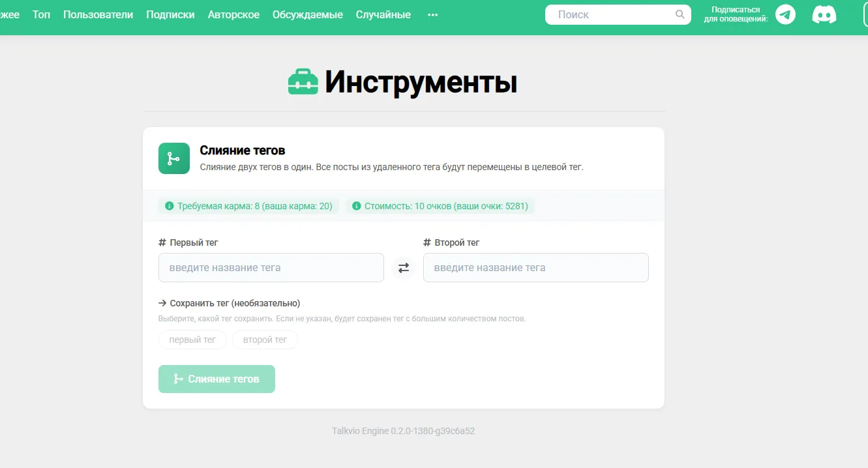Click the Слияние тегов submit button
The image size is (868, 468).
point(217,379)
